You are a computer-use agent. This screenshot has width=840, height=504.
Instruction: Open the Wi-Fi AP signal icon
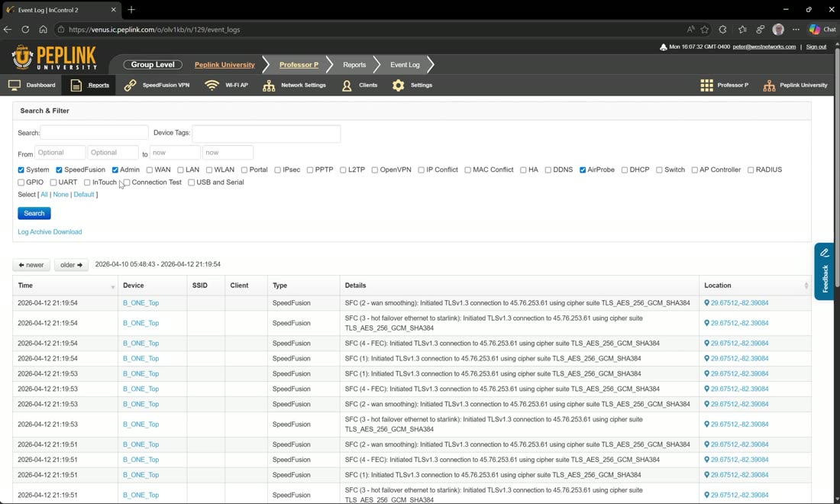tap(212, 86)
